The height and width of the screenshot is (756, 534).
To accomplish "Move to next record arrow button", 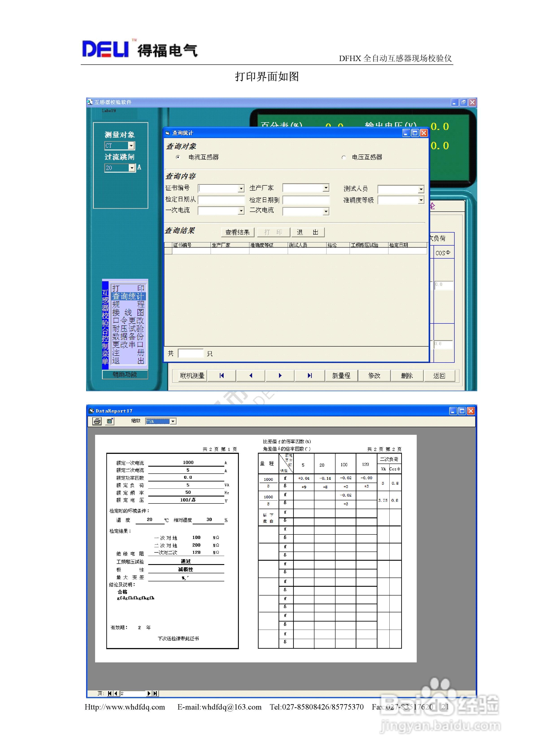I will [x=280, y=375].
